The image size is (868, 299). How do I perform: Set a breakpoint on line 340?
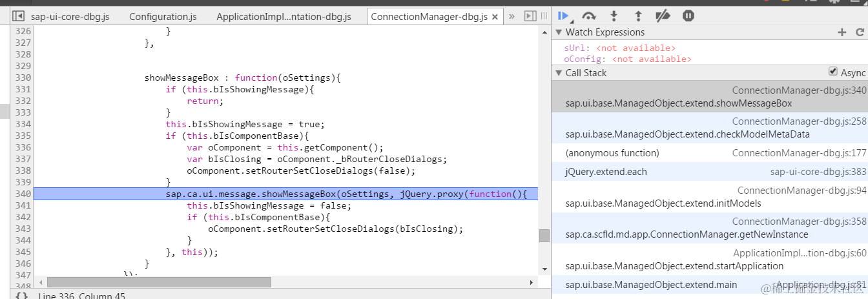tap(23, 194)
